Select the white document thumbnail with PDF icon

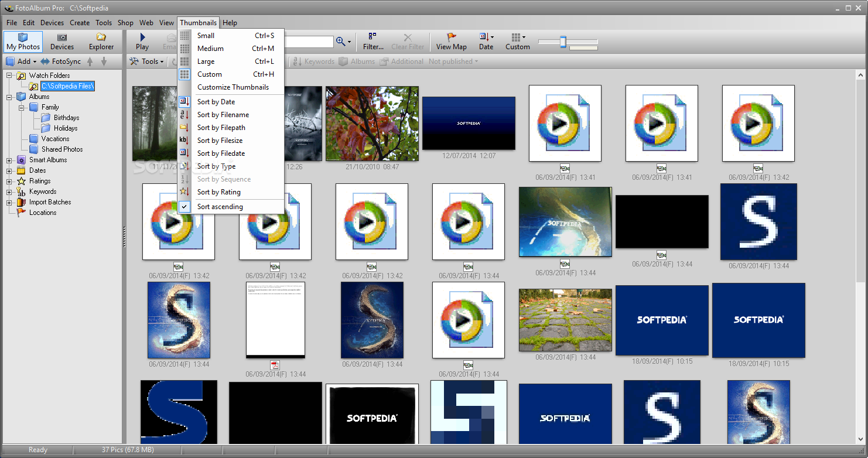(275, 320)
